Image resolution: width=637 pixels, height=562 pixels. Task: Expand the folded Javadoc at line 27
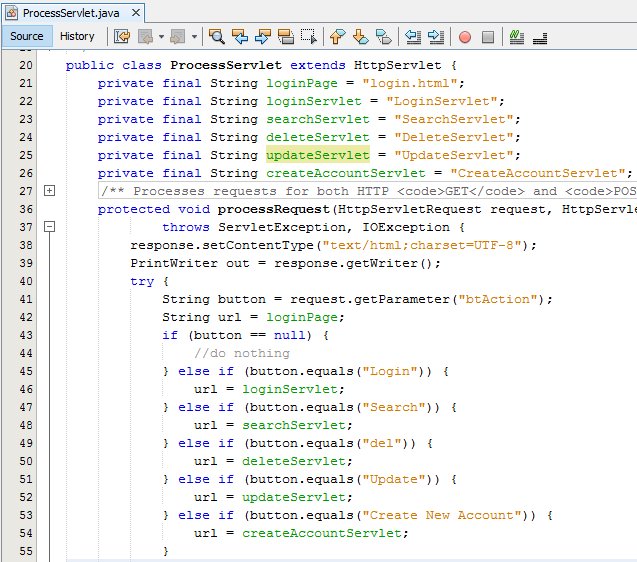coord(50,191)
